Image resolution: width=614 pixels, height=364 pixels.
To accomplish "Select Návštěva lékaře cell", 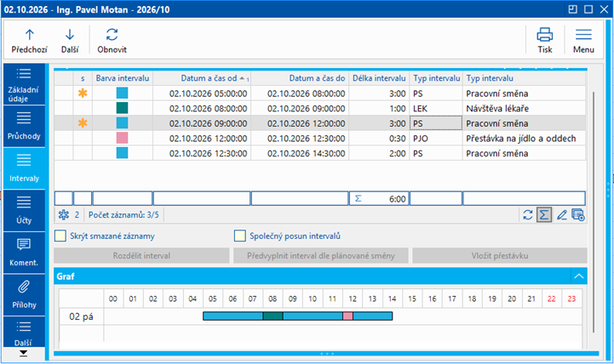I will [x=524, y=108].
